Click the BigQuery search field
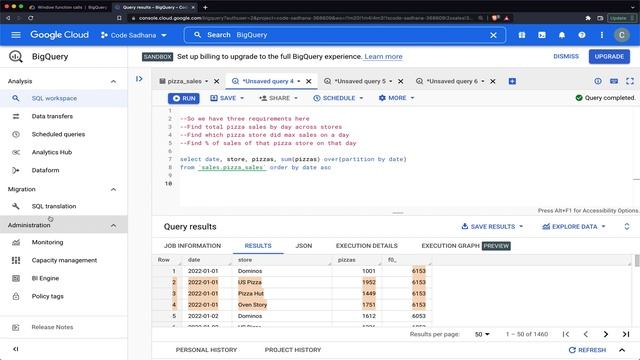The height and width of the screenshot is (360, 640). click(x=345, y=35)
